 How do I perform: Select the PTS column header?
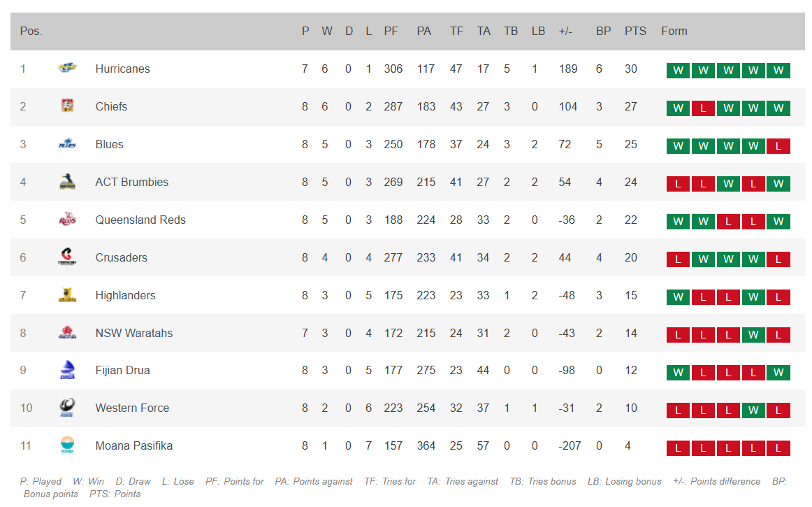pyautogui.click(x=635, y=31)
